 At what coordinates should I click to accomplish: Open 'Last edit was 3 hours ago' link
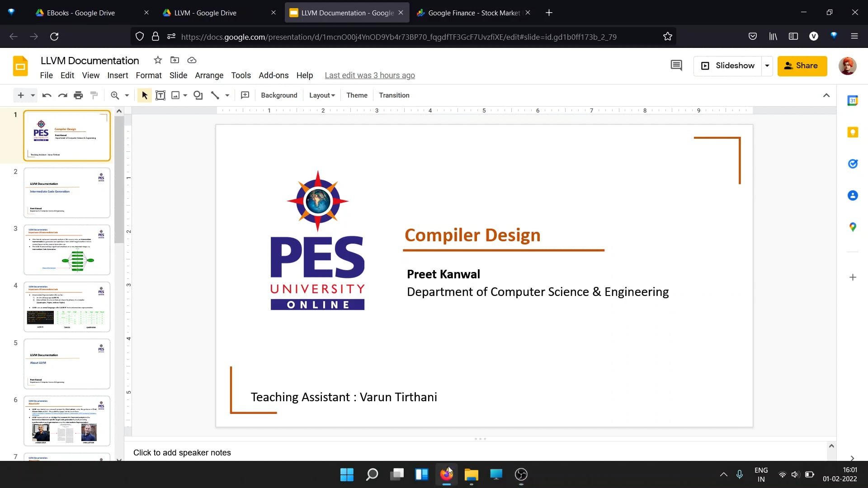click(x=370, y=75)
